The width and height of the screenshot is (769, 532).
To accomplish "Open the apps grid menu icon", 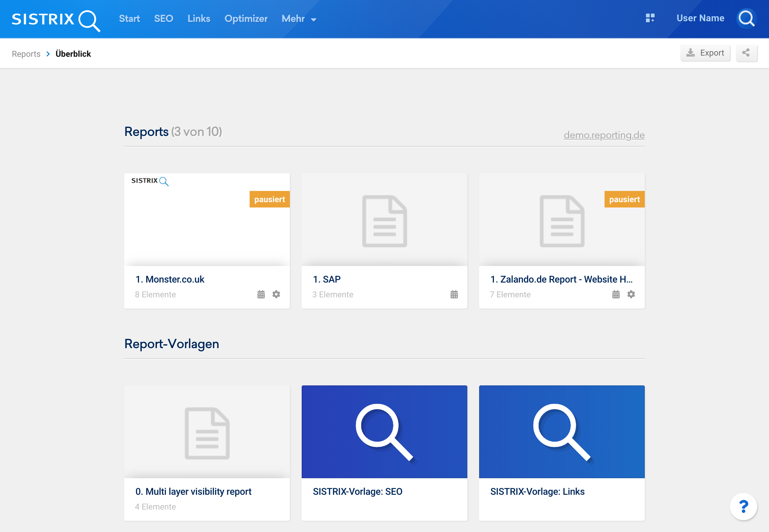I will [x=650, y=18].
